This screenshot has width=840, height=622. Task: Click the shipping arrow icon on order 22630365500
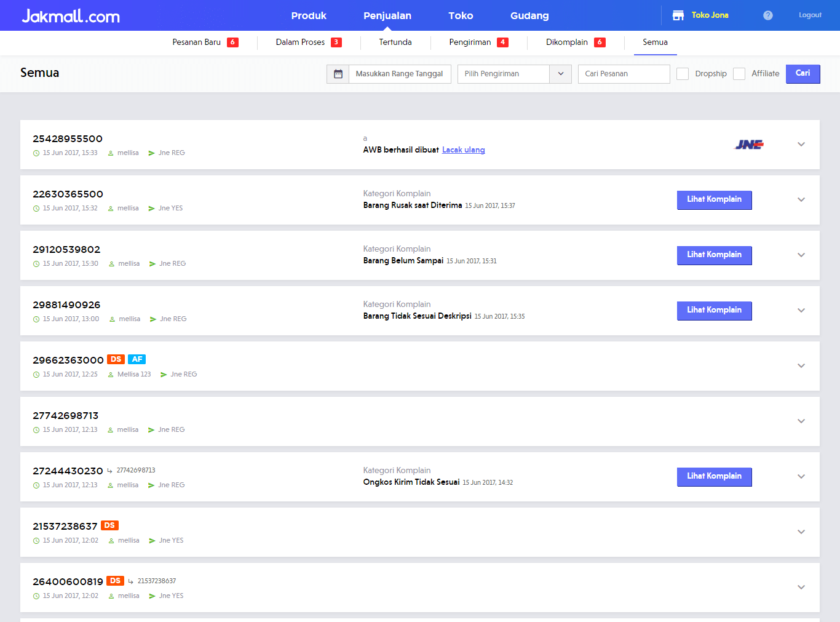[151, 209]
